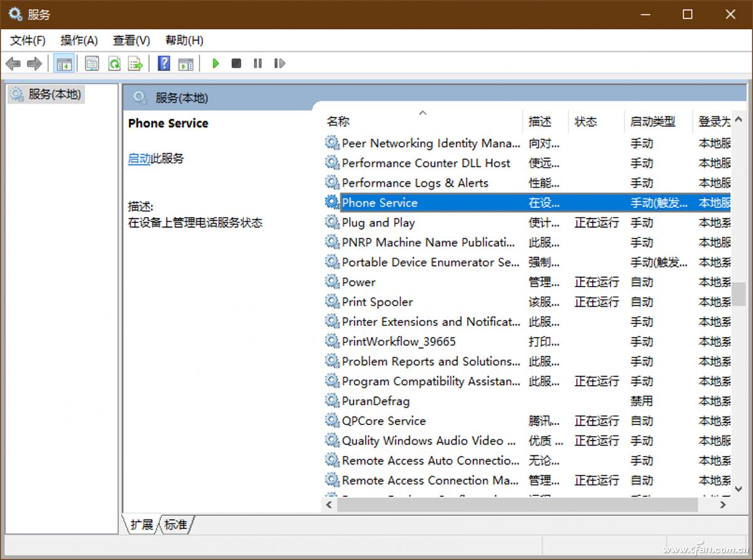Toggle the show/hide action pane icon
Screen dimensions: 753x560
(x=185, y=63)
